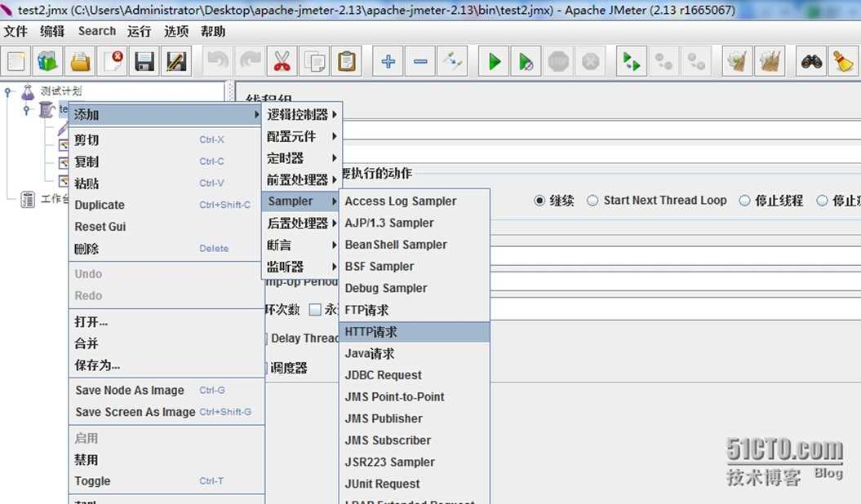This screenshot has height=504, width=861.
Task: Click the Clear All brooms icon
Action: [x=770, y=61]
